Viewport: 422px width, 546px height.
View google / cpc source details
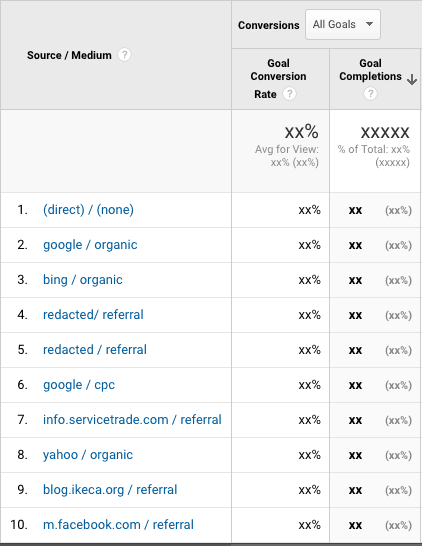click(x=79, y=385)
